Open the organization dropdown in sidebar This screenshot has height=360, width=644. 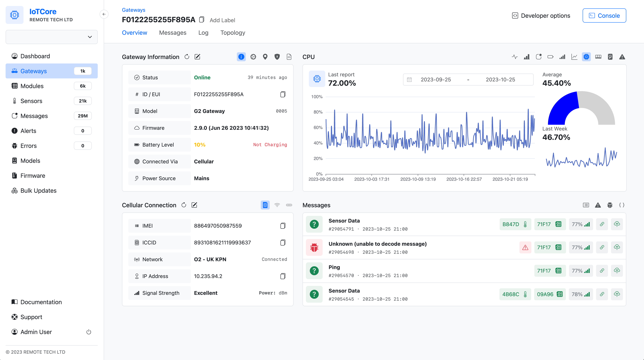(52, 37)
